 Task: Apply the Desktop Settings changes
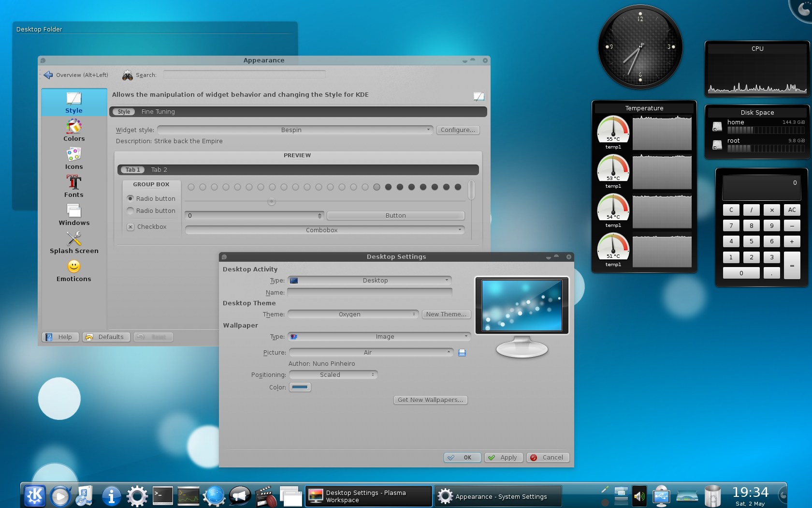pyautogui.click(x=504, y=458)
